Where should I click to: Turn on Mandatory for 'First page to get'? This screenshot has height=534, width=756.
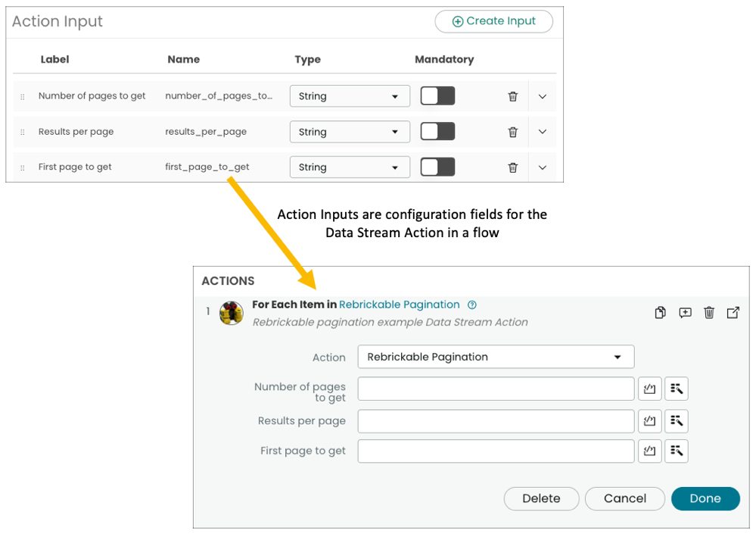click(x=437, y=167)
